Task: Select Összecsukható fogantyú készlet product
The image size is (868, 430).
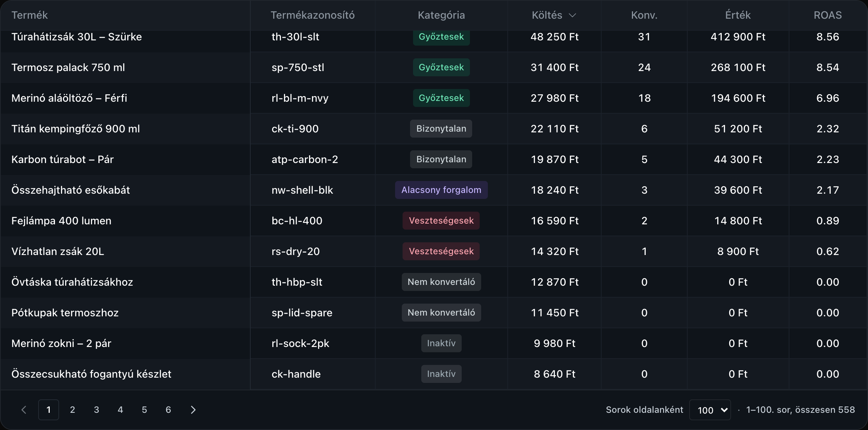Action: point(91,374)
